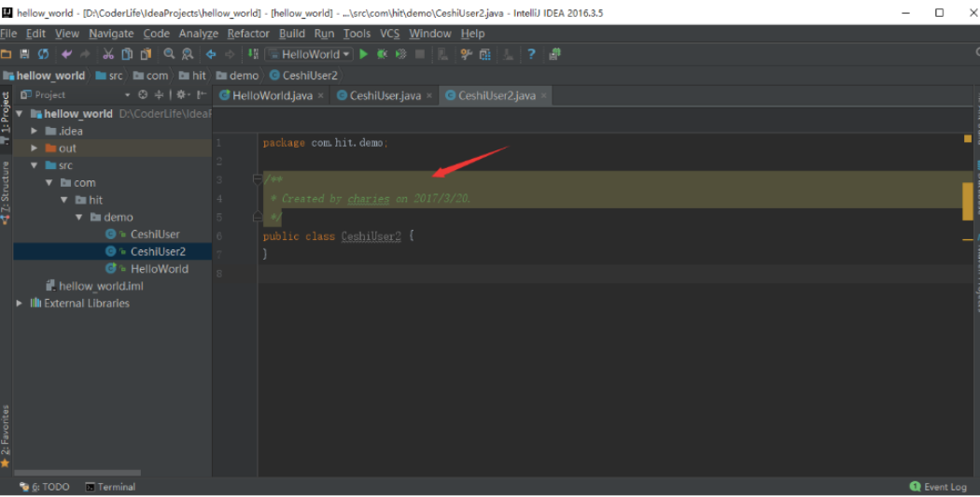Open the Terminal tool window
The image size is (980, 497).
[110, 487]
